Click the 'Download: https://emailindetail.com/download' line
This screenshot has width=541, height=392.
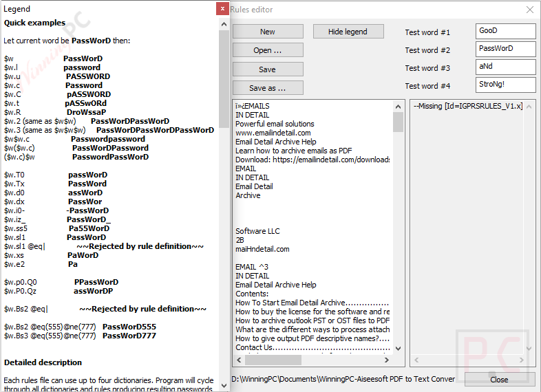pos(312,160)
